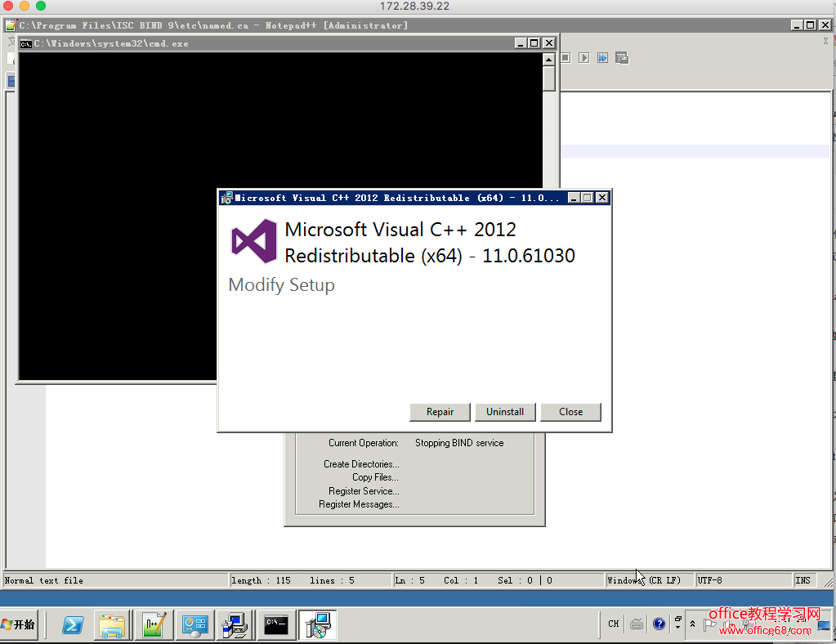Click 'Copy Files...' in the BIND installer
The width and height of the screenshot is (836, 644).
(375, 477)
